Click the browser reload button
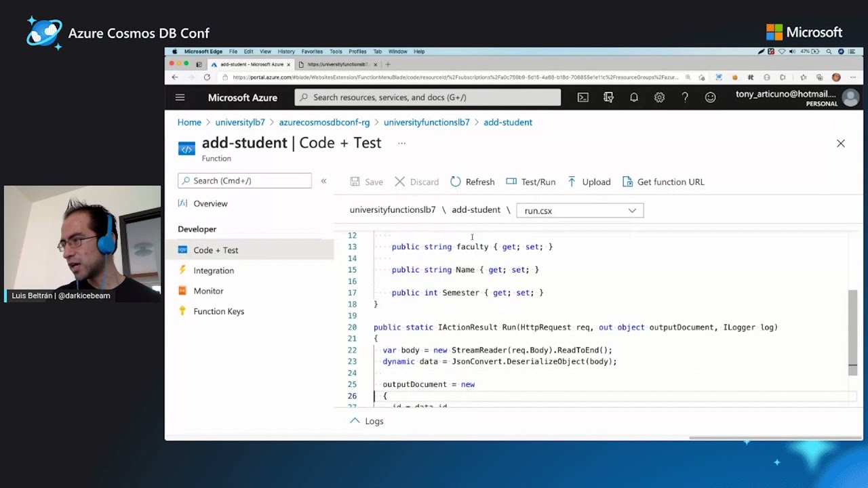The image size is (868, 488). tap(207, 77)
